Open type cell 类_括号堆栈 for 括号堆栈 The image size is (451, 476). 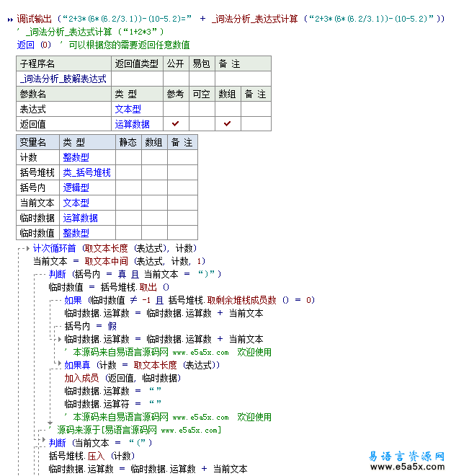(86, 172)
